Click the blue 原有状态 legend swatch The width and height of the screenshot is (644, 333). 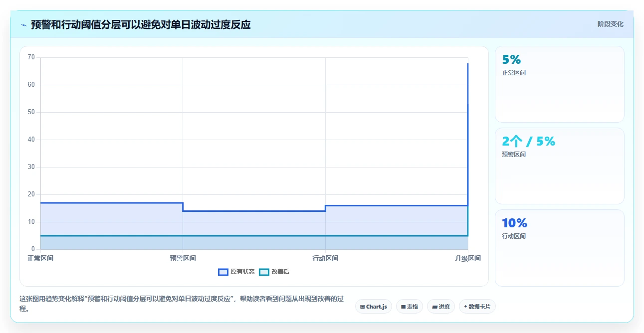(x=223, y=272)
